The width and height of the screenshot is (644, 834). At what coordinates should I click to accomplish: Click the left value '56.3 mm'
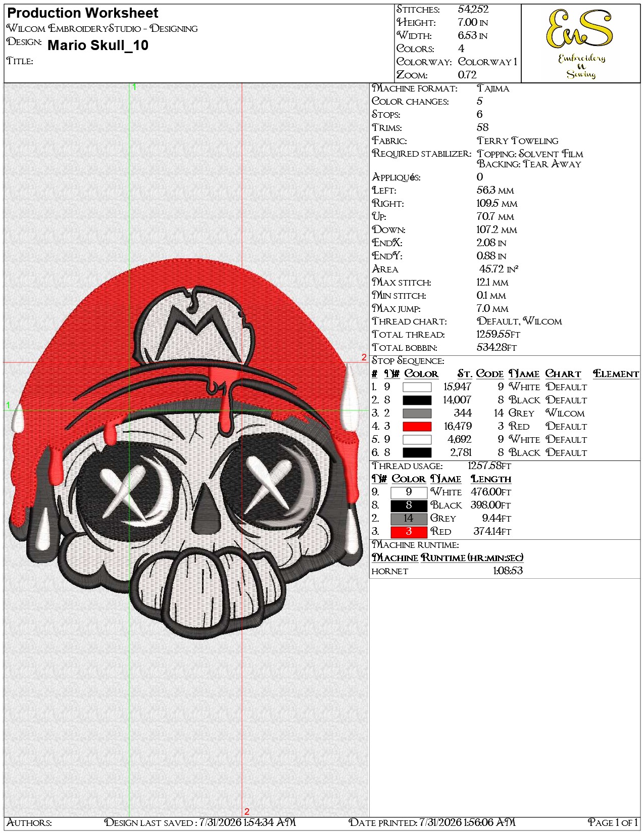(496, 191)
